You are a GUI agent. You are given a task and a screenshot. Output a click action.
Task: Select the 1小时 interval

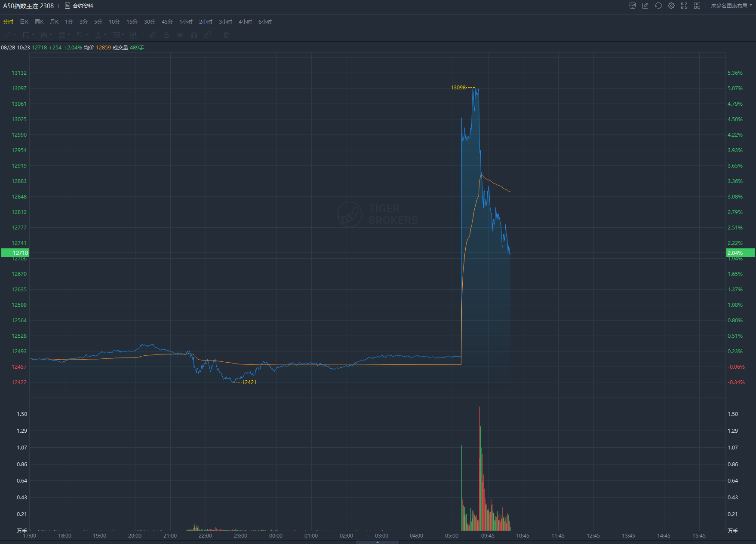point(186,21)
